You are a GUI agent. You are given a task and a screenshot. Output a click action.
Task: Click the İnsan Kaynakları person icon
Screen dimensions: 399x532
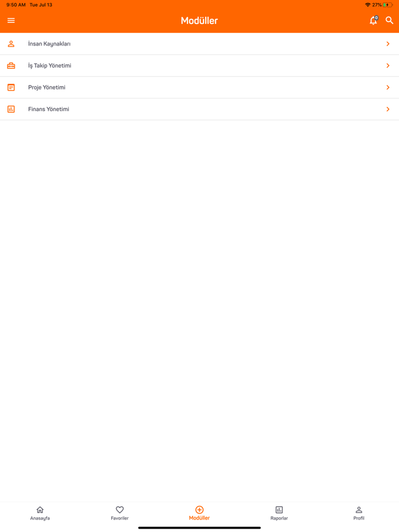(11, 44)
